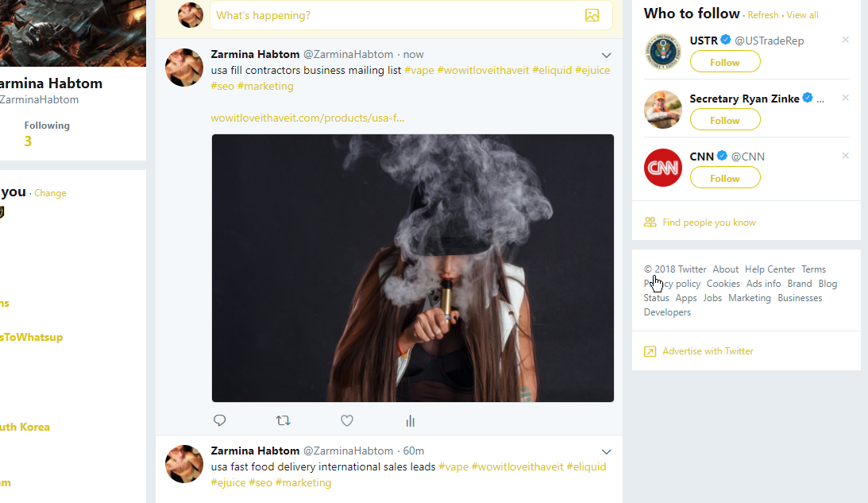The image size is (868, 503).
Task: Open the CNN profile avatar
Action: 662,168
